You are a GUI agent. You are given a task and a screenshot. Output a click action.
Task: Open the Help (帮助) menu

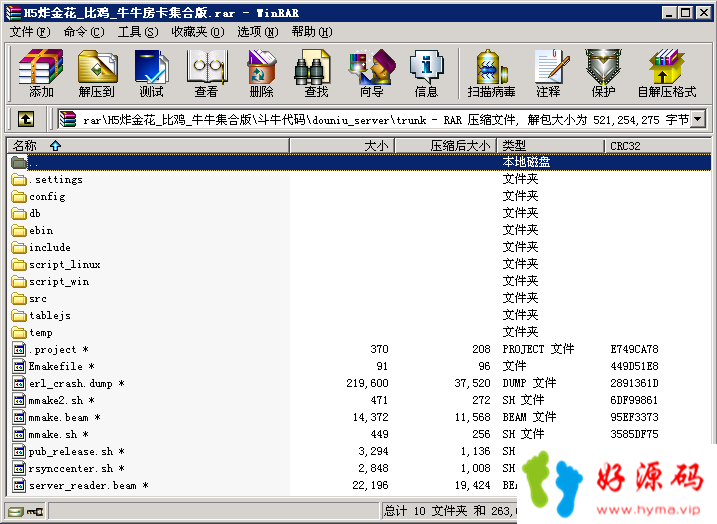(x=312, y=32)
